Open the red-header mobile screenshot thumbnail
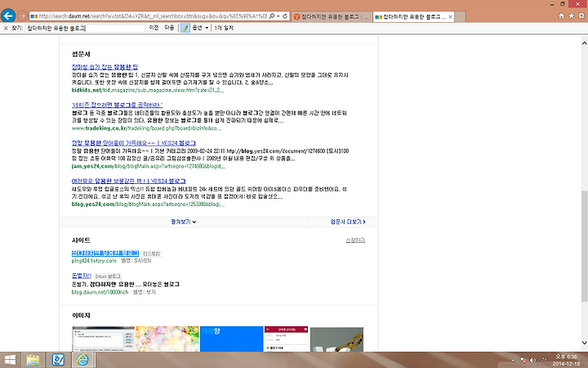Viewport: 588px width, 368px height. pos(286,339)
